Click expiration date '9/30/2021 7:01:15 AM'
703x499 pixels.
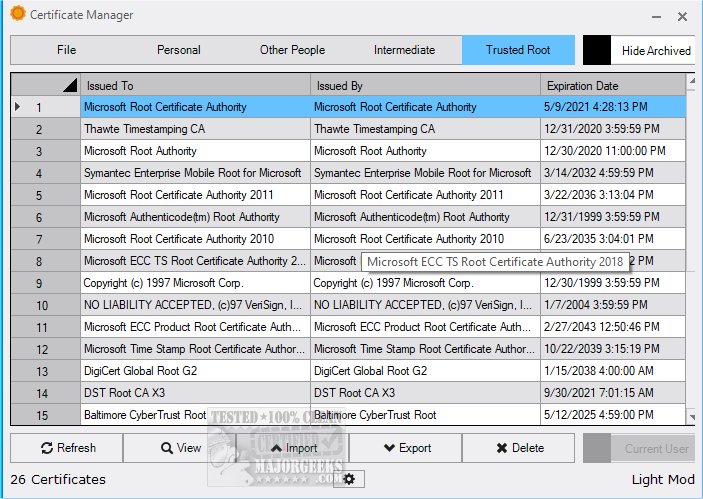pos(613,393)
